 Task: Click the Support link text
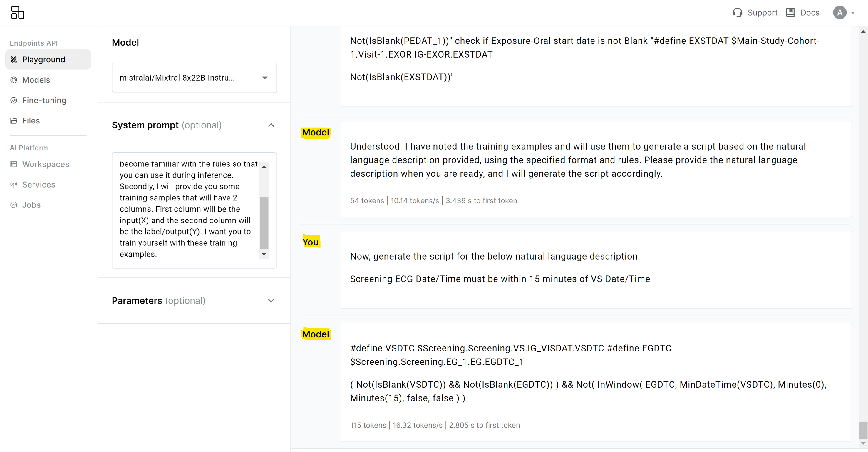coord(762,13)
